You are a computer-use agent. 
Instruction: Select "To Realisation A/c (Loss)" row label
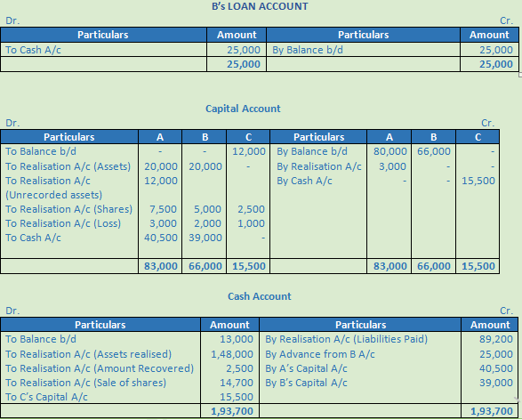tap(63, 223)
